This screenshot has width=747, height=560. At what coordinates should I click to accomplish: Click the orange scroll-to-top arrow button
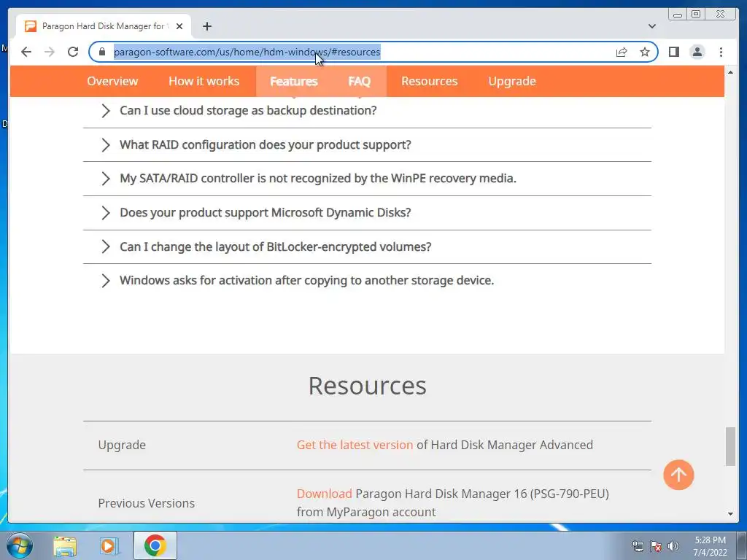[x=678, y=474]
